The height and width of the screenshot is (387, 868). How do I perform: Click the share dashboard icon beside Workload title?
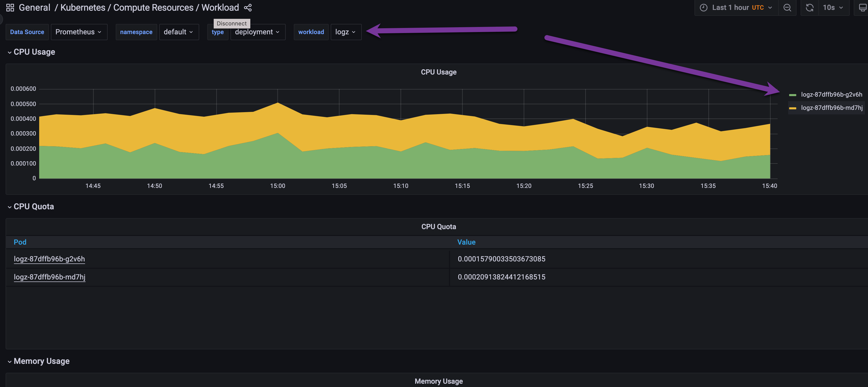[x=248, y=7]
